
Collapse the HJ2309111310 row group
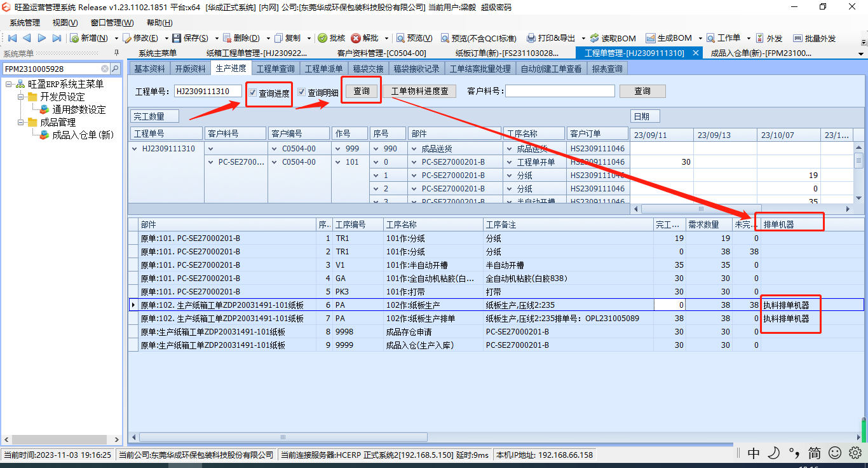coord(134,149)
